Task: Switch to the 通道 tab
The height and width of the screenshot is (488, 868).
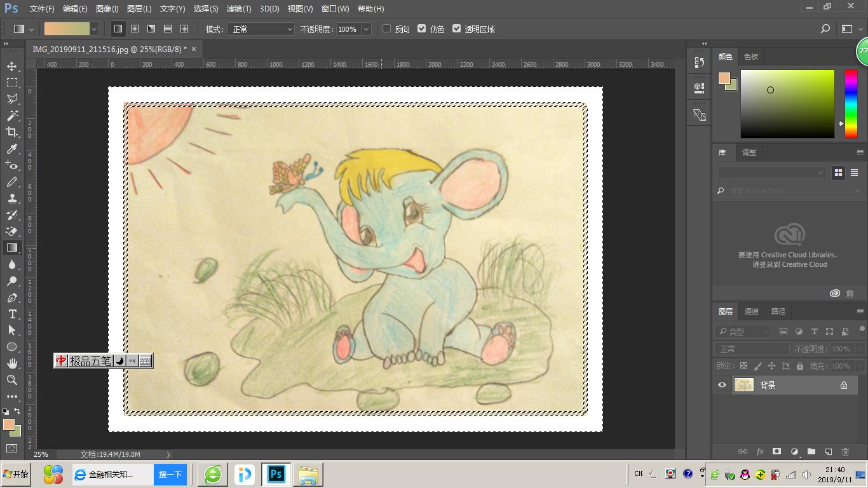Action: (x=752, y=311)
